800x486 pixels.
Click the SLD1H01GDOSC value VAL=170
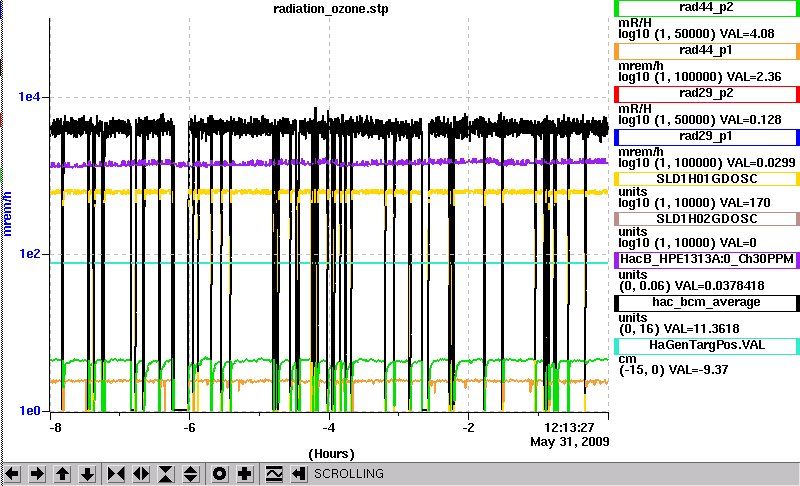coord(743,203)
